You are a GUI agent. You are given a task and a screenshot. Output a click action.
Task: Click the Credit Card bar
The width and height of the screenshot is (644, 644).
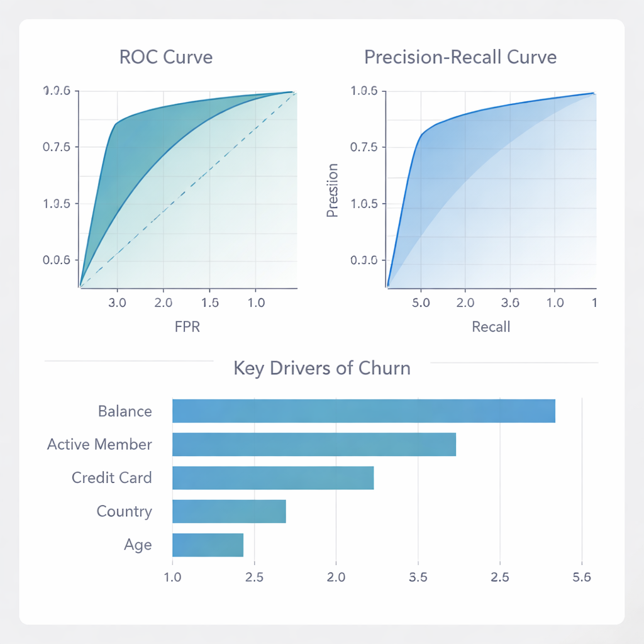pos(273,477)
